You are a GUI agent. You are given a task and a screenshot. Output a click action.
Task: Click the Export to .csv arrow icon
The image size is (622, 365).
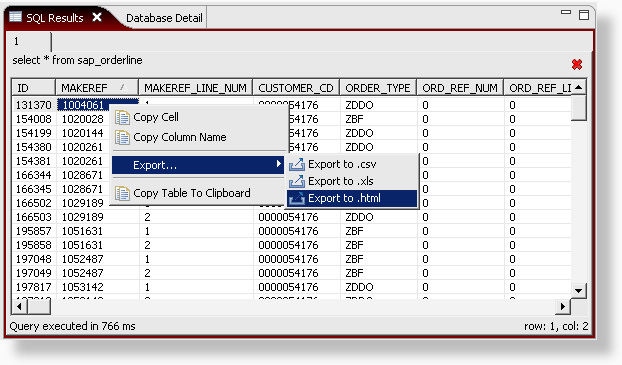pyautogui.click(x=297, y=164)
